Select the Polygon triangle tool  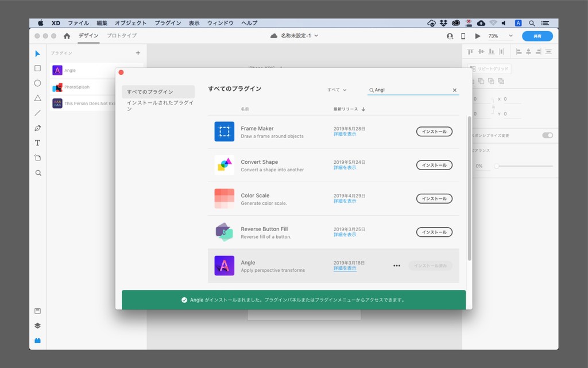(37, 98)
